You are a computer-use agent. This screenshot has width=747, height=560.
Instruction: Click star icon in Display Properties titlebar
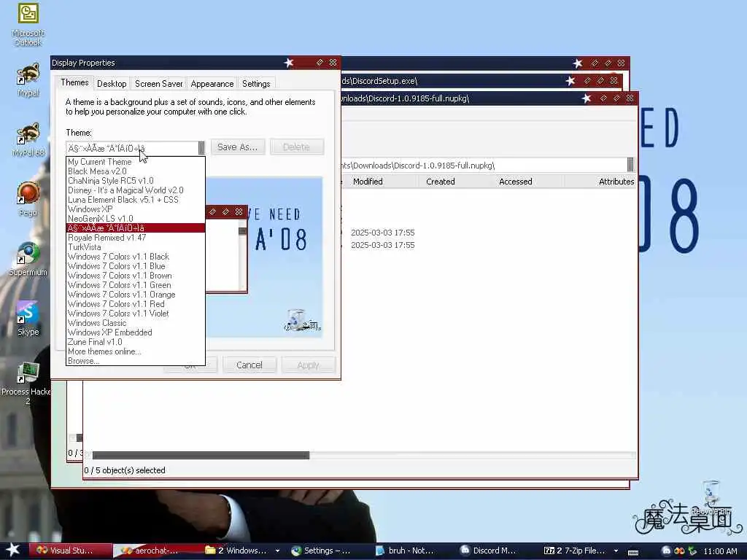click(x=289, y=63)
